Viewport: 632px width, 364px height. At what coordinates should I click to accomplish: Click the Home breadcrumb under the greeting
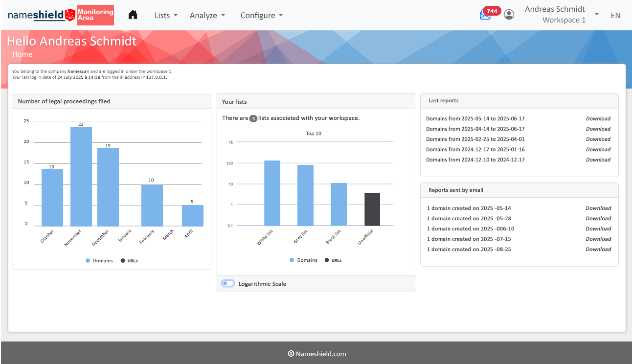pyautogui.click(x=23, y=54)
